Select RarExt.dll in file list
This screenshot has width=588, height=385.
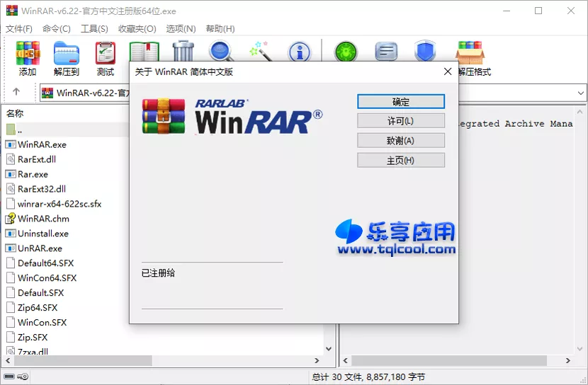(37, 159)
